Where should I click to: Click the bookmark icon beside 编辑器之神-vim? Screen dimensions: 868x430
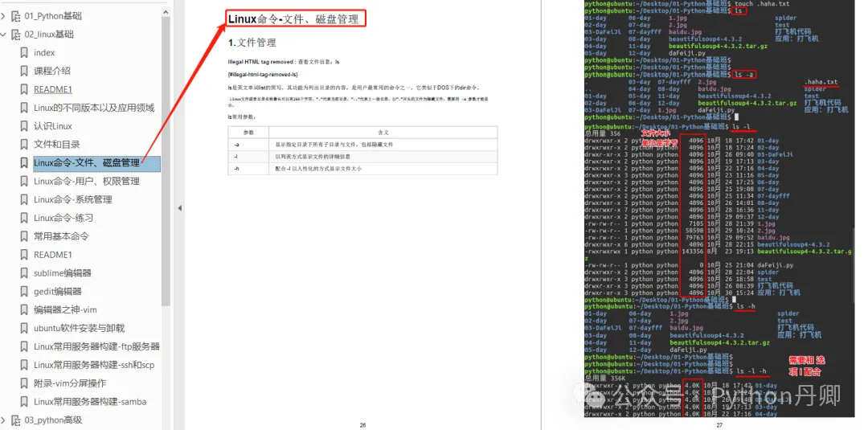click(24, 310)
